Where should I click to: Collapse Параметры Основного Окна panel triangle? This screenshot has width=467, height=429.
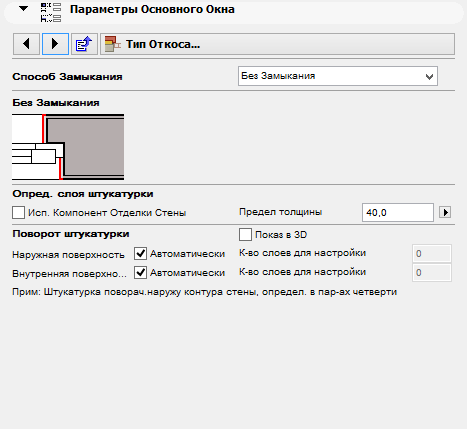23,8
